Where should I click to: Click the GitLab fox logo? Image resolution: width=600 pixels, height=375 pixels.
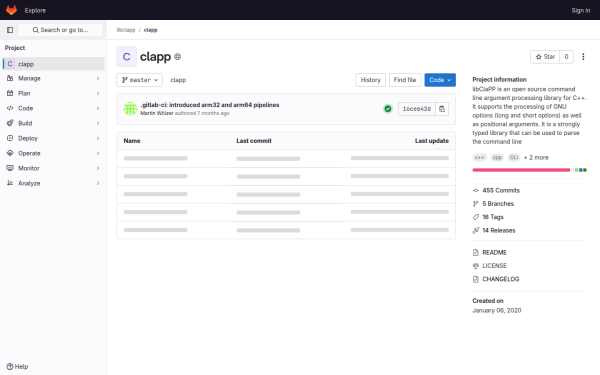(11, 10)
